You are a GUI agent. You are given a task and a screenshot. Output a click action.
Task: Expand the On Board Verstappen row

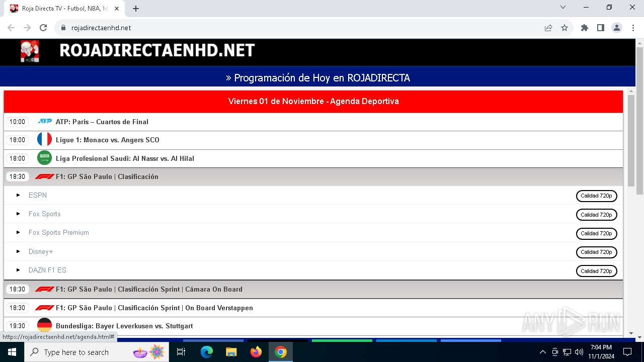[x=313, y=308]
